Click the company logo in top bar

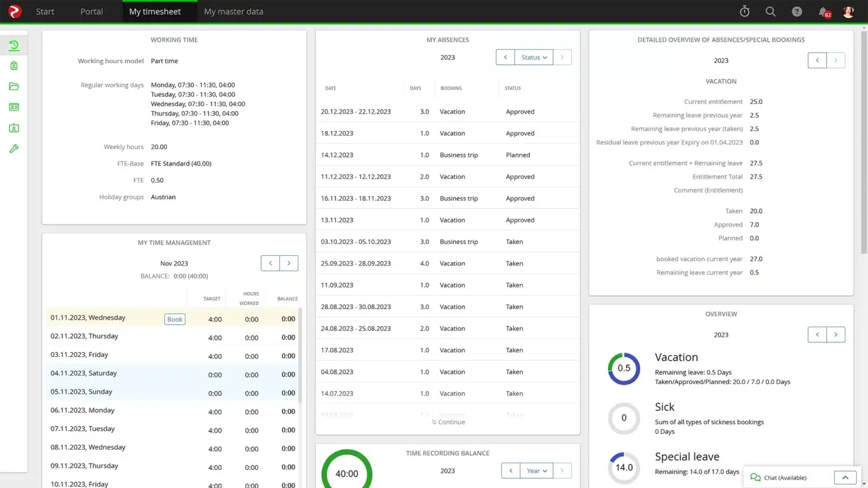coord(15,11)
